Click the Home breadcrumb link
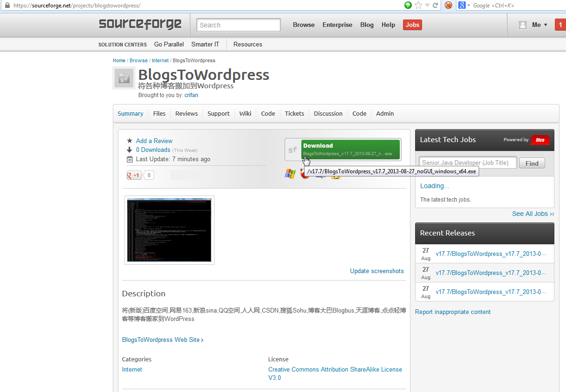The height and width of the screenshot is (392, 566). coord(119,60)
